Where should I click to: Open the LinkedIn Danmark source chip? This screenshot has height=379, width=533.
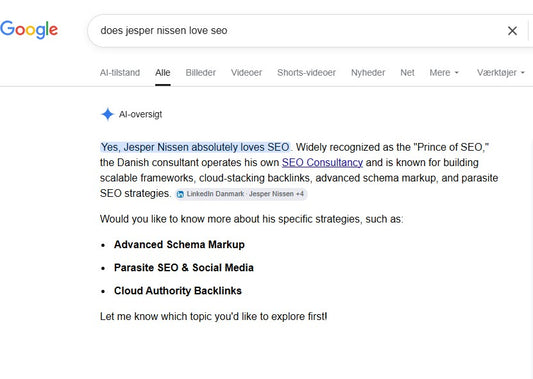click(241, 194)
